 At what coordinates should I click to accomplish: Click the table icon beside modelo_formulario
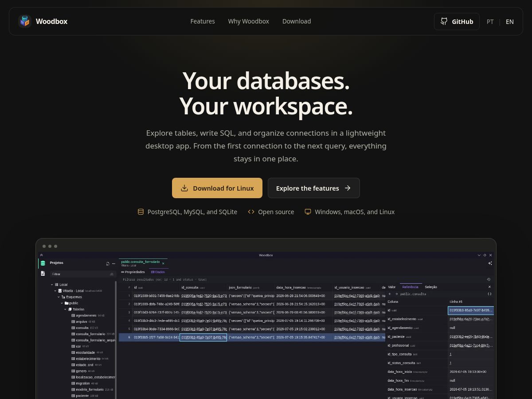click(x=73, y=390)
